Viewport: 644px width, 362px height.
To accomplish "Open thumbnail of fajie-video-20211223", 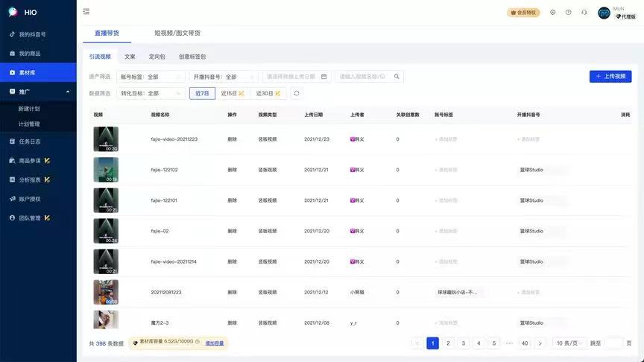I will point(106,139).
